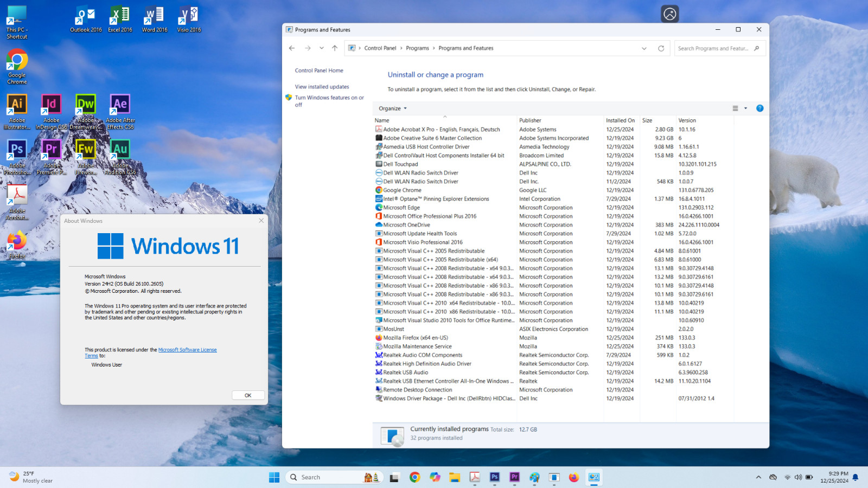The width and height of the screenshot is (868, 488).
Task: Open the view options dropdown arrow
Action: point(745,108)
